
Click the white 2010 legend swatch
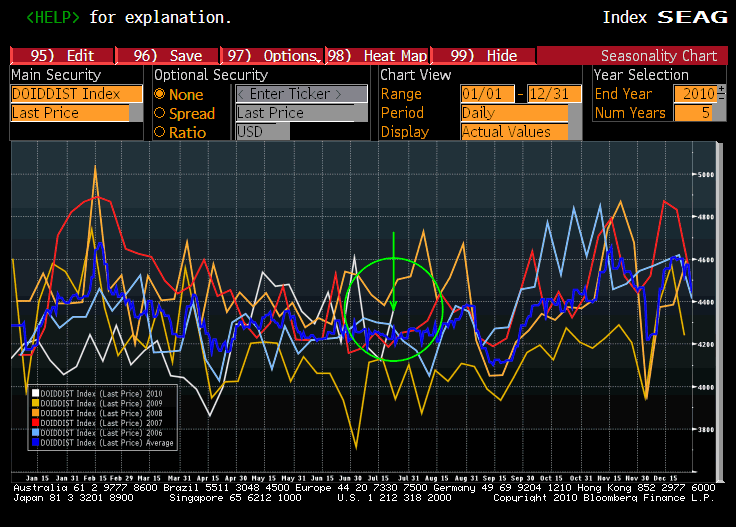click(x=35, y=393)
